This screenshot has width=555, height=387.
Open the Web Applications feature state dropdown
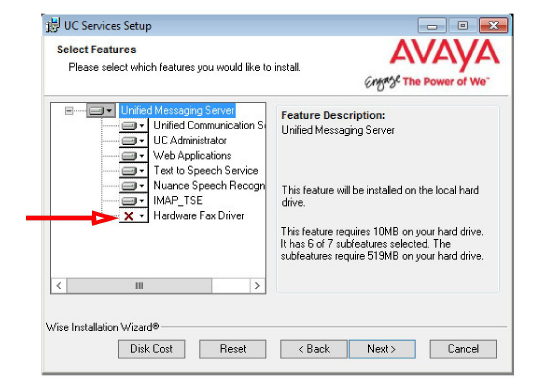point(133,156)
